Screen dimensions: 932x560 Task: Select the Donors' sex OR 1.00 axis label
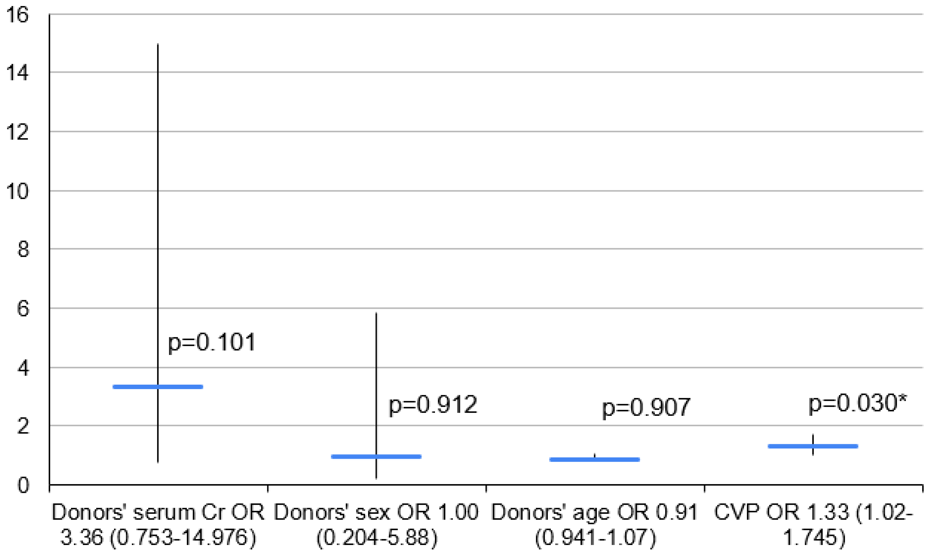coord(376,525)
